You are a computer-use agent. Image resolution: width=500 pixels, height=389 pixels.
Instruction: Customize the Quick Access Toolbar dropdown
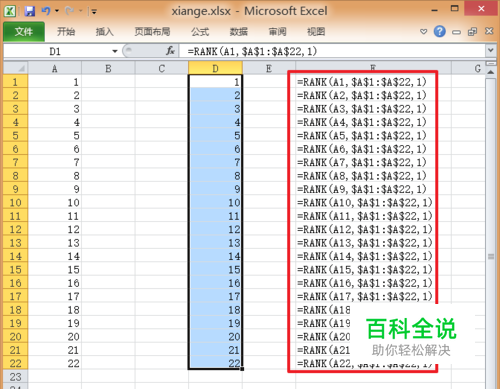(x=94, y=12)
